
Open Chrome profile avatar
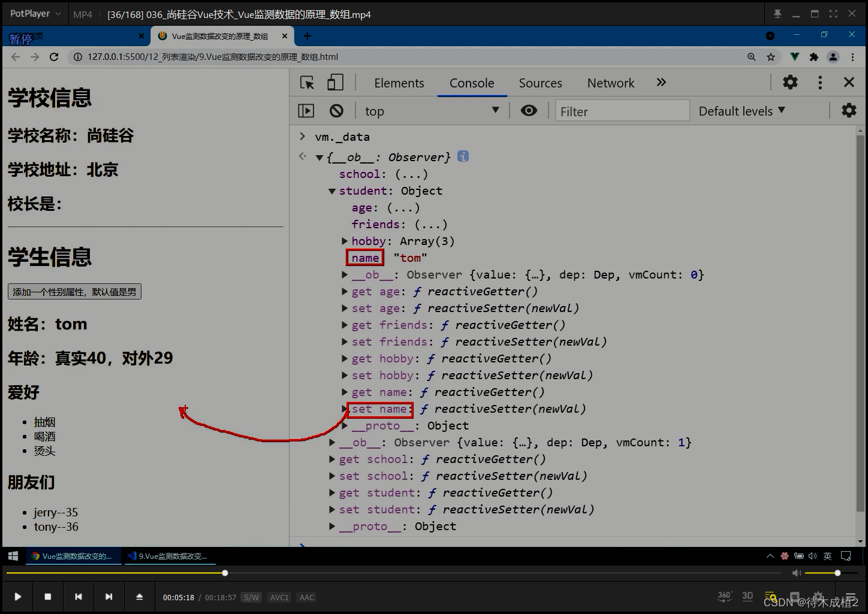pos(833,57)
